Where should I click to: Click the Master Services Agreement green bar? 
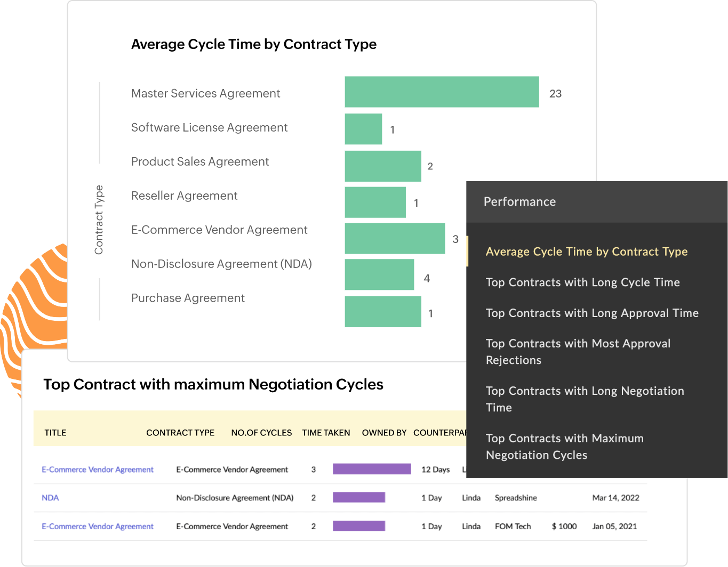(x=442, y=92)
